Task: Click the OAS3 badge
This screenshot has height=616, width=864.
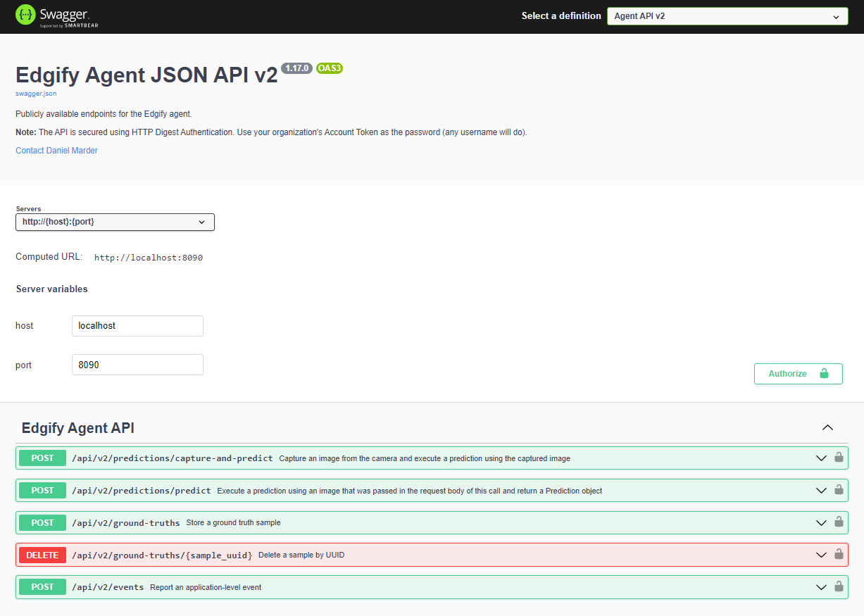Action: coord(329,68)
